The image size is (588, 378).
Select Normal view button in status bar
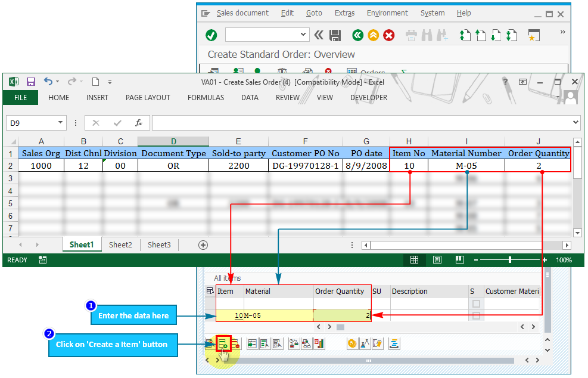pyautogui.click(x=414, y=260)
